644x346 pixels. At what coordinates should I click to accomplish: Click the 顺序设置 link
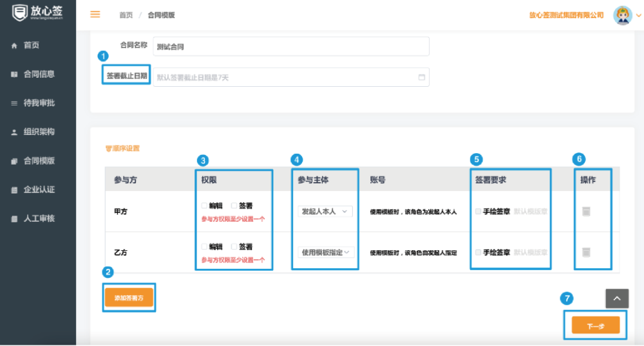tap(122, 149)
